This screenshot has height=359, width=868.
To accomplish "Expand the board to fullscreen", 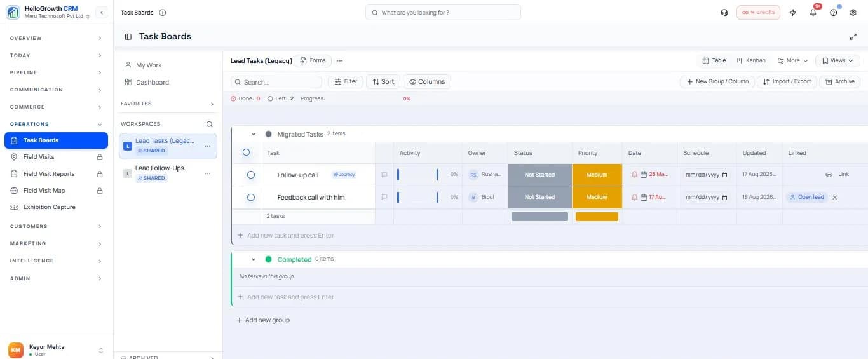I will pos(853,37).
